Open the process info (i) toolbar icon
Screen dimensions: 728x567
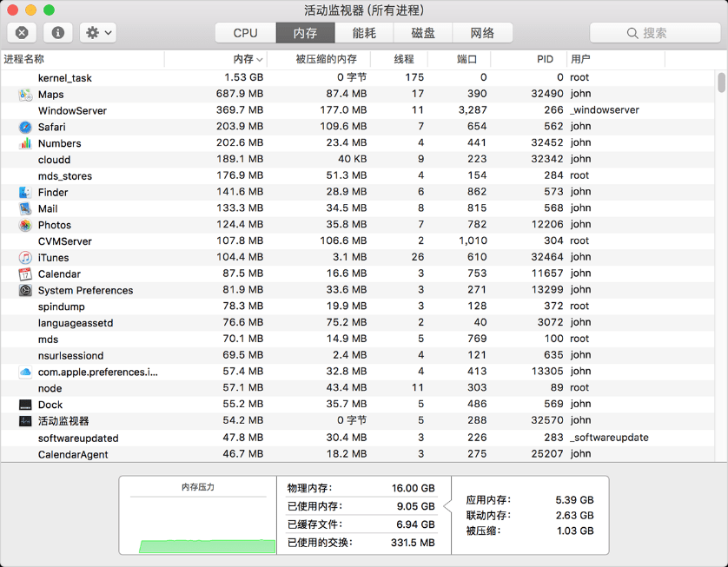click(x=58, y=32)
